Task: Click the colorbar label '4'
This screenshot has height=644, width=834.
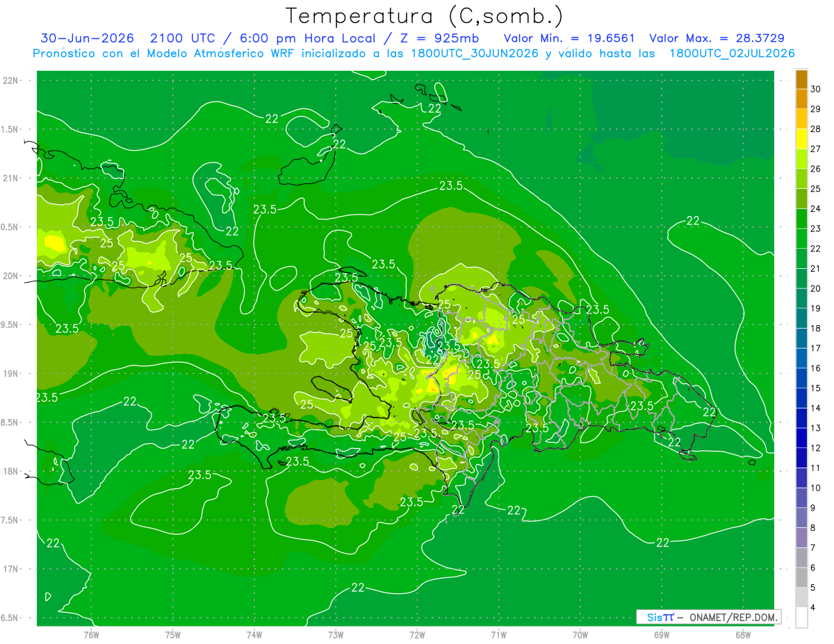Action: coord(813,608)
